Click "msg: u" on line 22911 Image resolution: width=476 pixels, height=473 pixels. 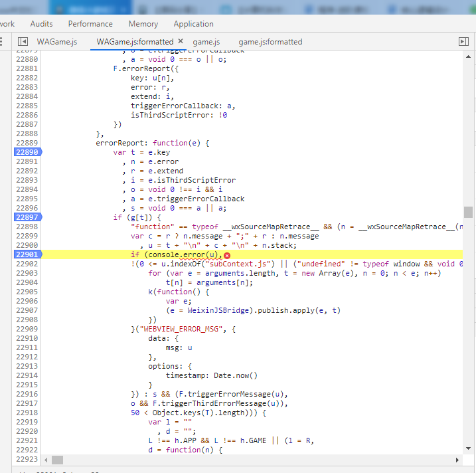(179, 347)
